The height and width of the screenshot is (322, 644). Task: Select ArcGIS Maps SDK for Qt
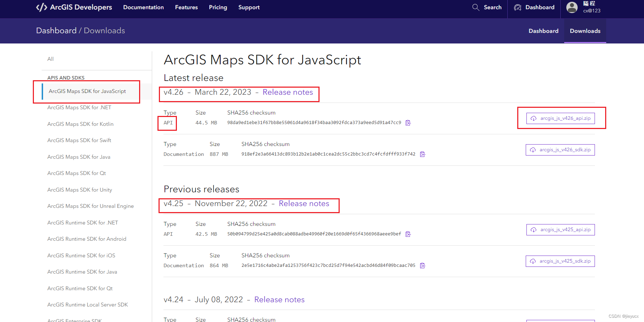pyautogui.click(x=77, y=173)
